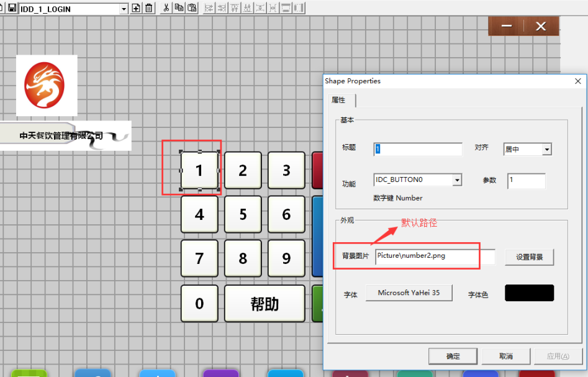This screenshot has width=588, height=377.
Task: Select keypad button 0 on canvas
Action: coord(199,304)
